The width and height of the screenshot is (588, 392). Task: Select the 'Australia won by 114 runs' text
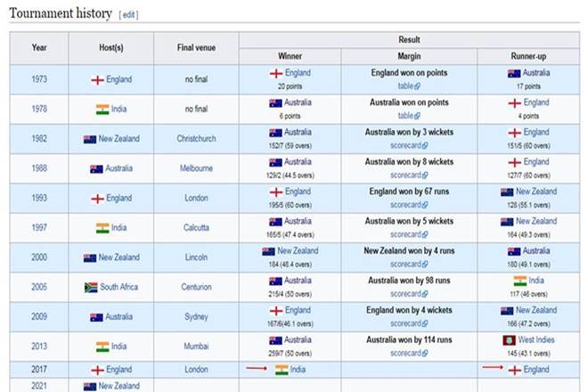tap(409, 339)
